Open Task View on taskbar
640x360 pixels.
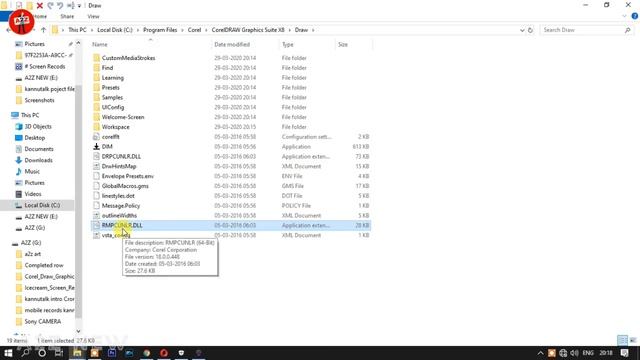click(x=59, y=353)
